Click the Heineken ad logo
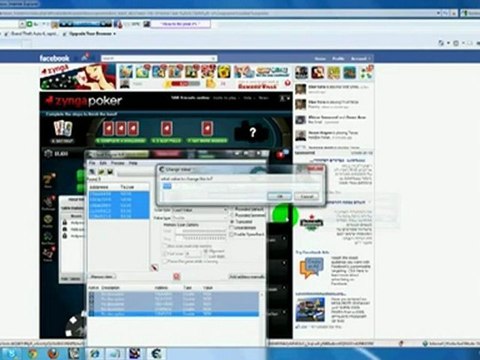This screenshot has height=360, width=480. [311, 223]
